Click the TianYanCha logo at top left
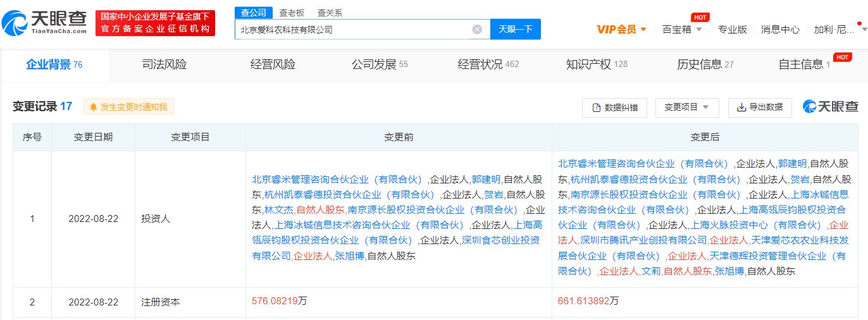868x320 pixels. [x=44, y=23]
